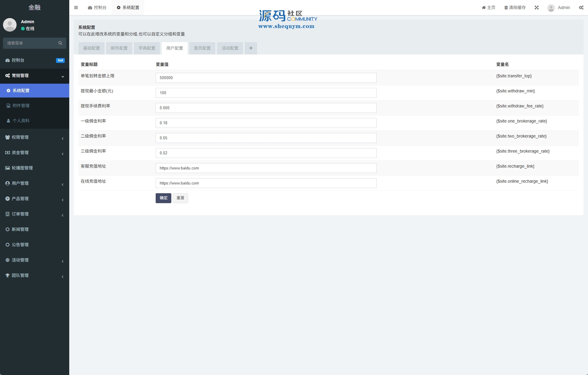Click the search magnifier in sidebar
Screen dimensions: 588x375
(60, 43)
